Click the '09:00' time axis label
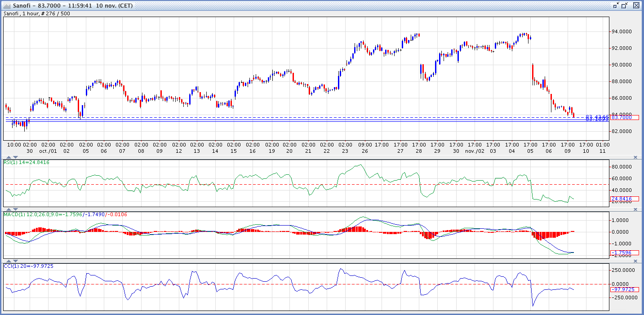Viewport: 644px width, 315px height. coord(365,145)
